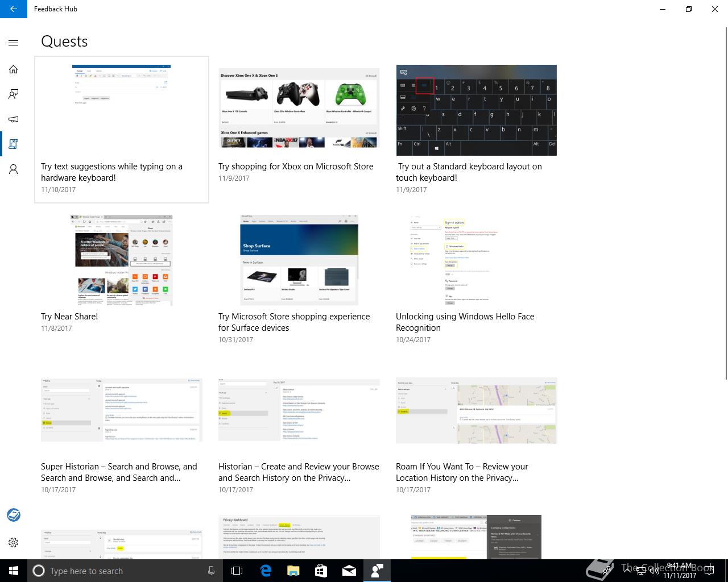Open the Announcements megaphone icon
The height and width of the screenshot is (582, 728).
coord(14,119)
